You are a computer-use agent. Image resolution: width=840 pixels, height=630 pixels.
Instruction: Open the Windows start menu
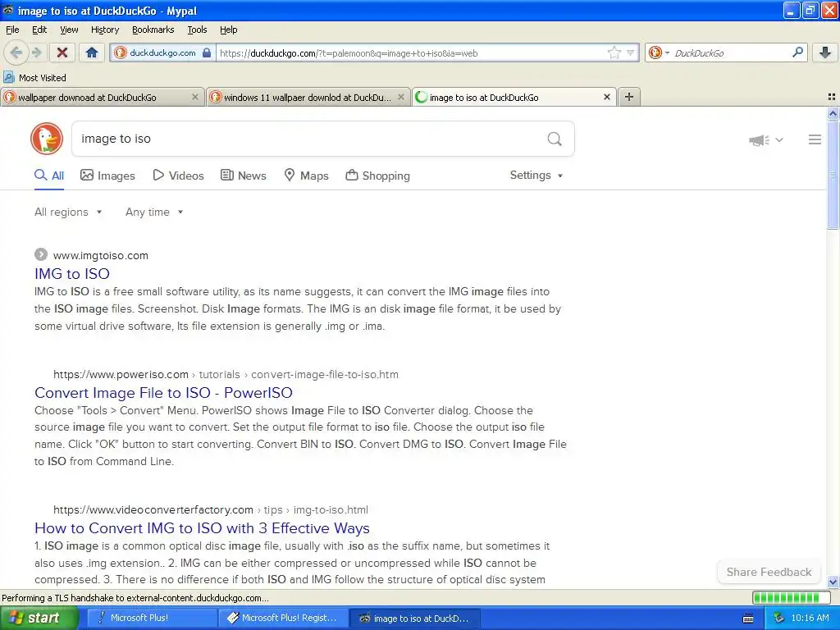38,619
